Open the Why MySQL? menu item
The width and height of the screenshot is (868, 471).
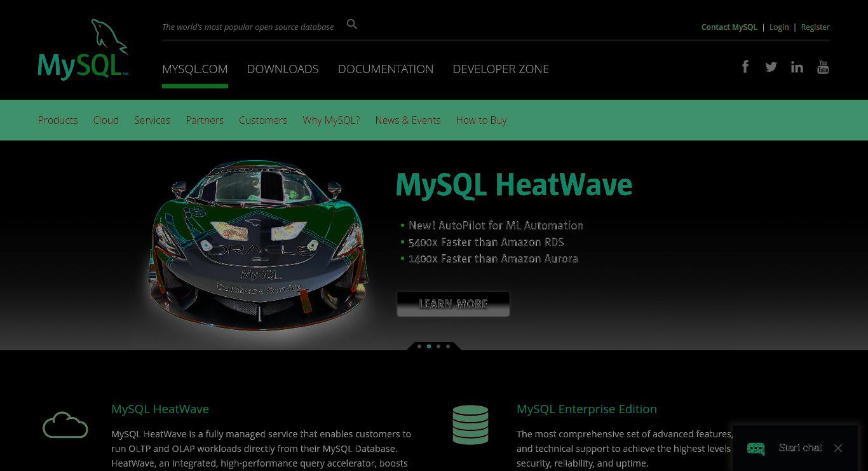tap(331, 120)
